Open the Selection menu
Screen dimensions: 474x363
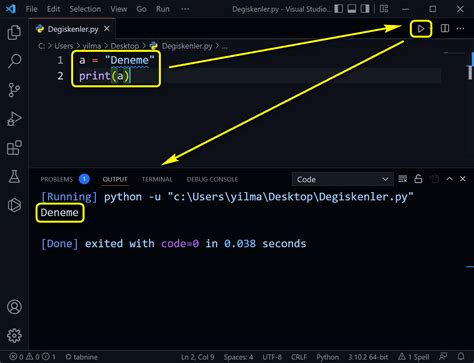point(85,9)
